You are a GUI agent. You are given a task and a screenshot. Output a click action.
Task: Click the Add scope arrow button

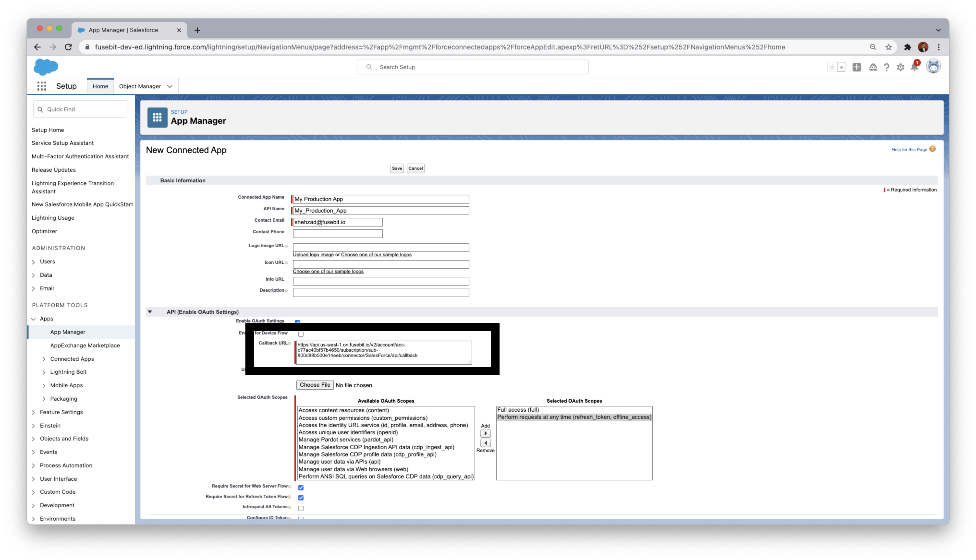click(x=485, y=434)
